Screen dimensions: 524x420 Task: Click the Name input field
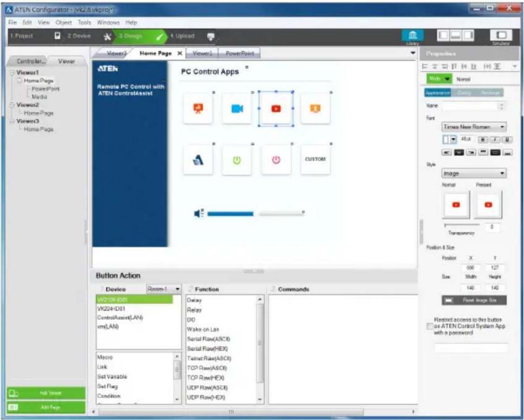coord(470,106)
